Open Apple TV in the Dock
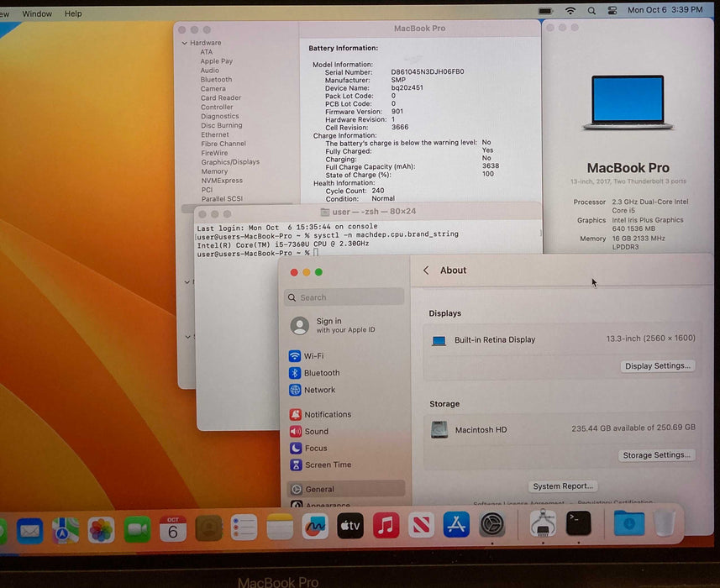The width and height of the screenshot is (720, 588). (x=350, y=525)
